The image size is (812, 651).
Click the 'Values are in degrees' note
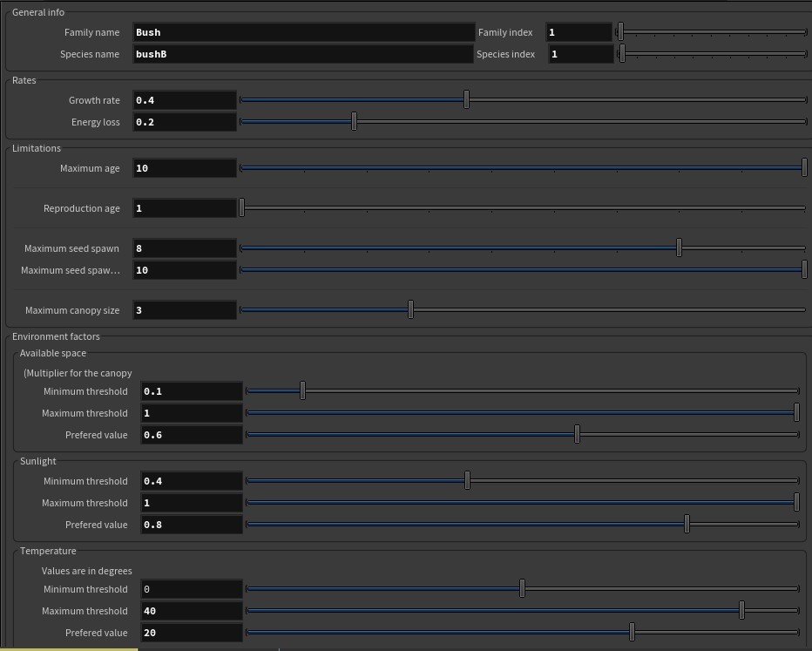point(86,571)
